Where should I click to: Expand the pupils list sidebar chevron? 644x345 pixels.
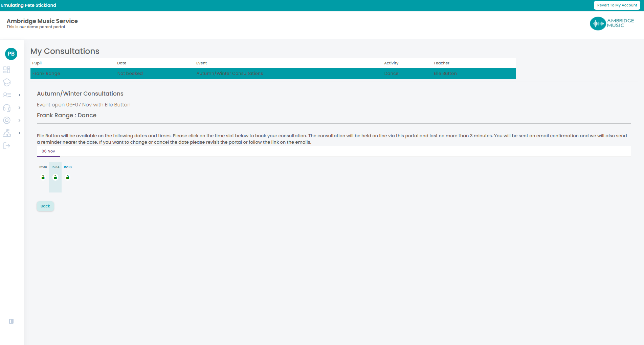point(19,95)
